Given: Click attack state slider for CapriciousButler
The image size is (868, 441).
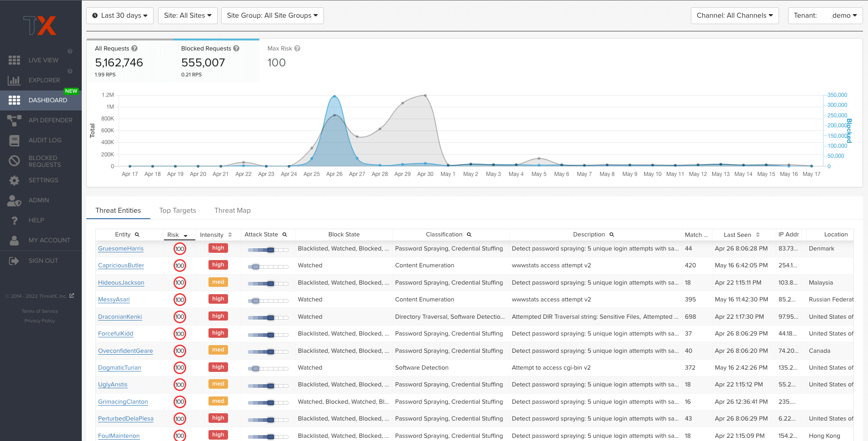Looking at the screenshot, I should [268, 266].
